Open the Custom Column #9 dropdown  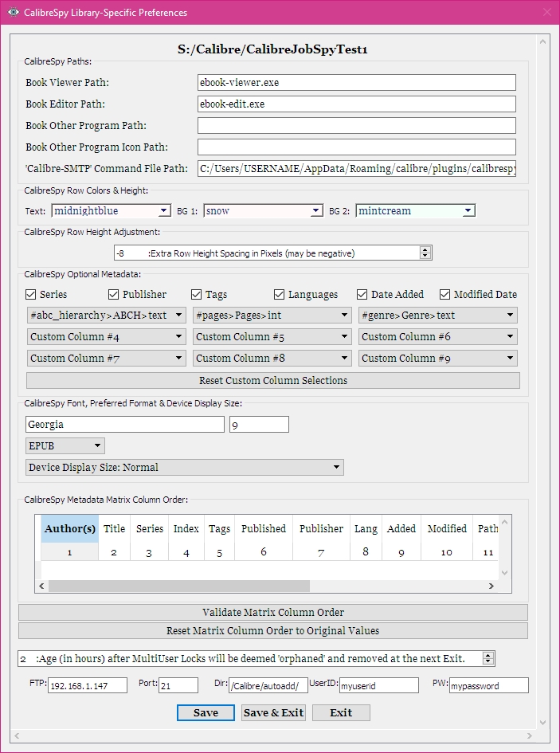438,359
